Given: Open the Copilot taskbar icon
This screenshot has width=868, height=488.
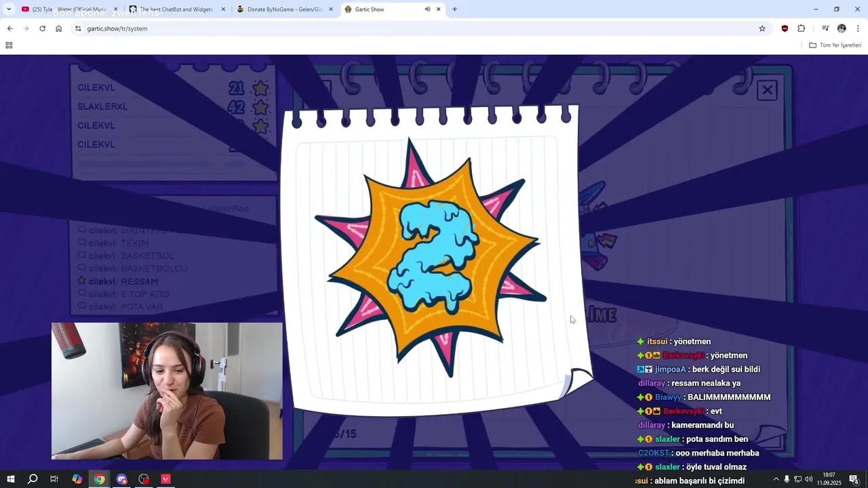Looking at the screenshot, I should pos(77,479).
